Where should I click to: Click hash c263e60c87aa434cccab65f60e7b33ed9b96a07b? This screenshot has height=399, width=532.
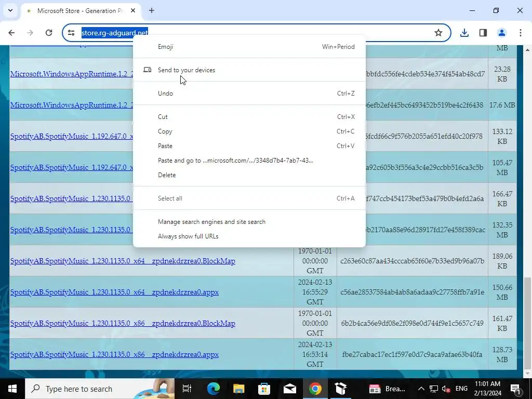412,261
